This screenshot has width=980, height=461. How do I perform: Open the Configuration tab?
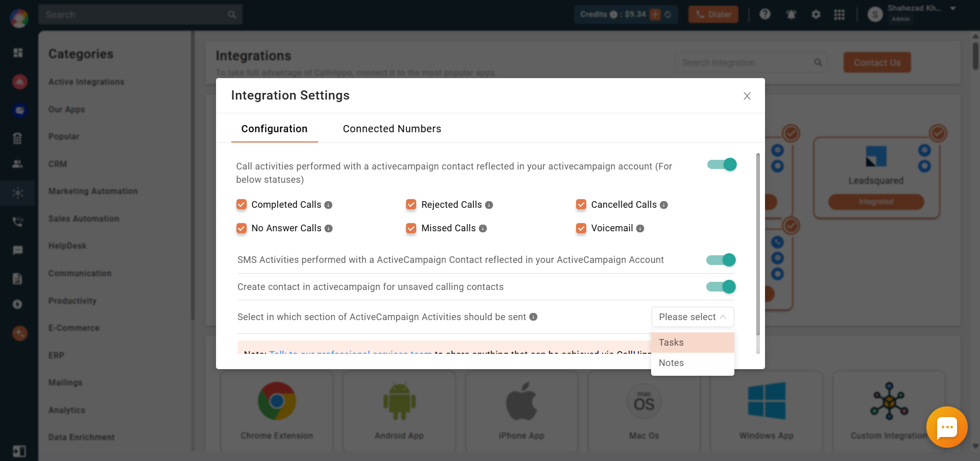pos(274,129)
